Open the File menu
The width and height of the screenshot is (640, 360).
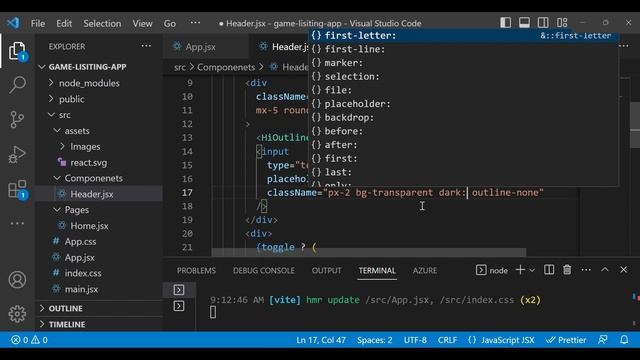(38, 23)
